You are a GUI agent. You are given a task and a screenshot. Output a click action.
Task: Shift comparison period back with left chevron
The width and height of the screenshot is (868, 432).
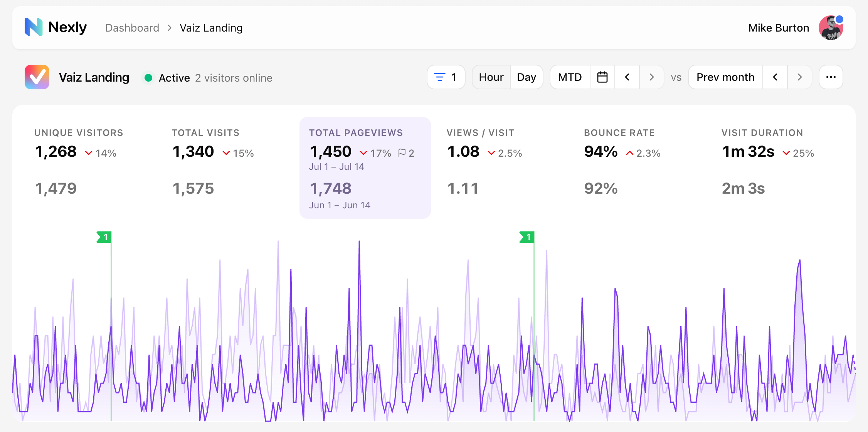click(775, 77)
